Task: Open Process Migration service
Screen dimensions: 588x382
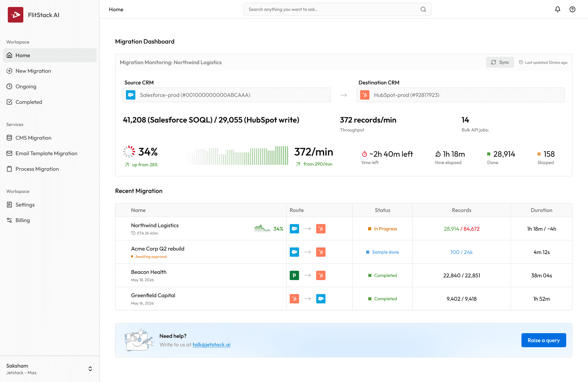Action: pyautogui.click(x=50, y=169)
